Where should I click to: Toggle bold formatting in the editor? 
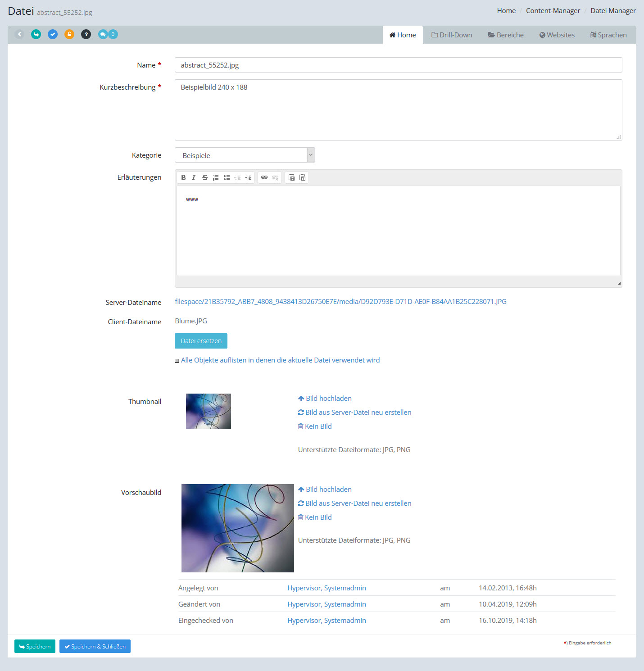tap(183, 177)
